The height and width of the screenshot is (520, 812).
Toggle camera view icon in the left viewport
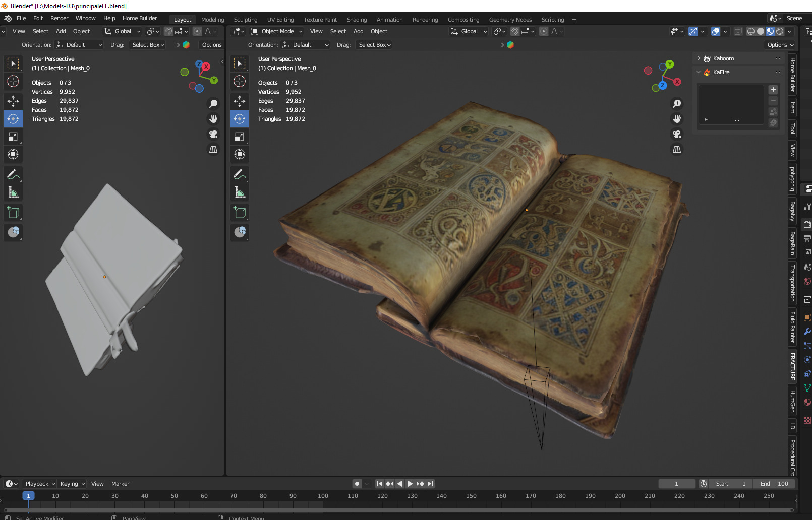[213, 134]
